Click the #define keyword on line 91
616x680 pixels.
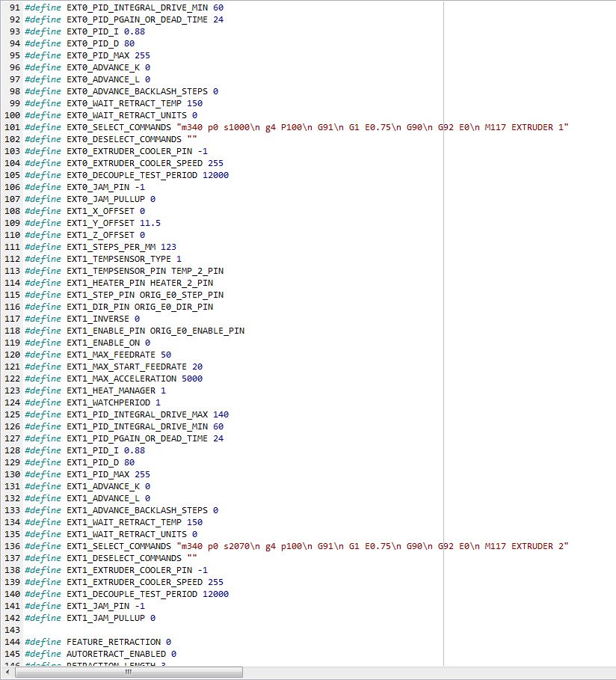43,7
